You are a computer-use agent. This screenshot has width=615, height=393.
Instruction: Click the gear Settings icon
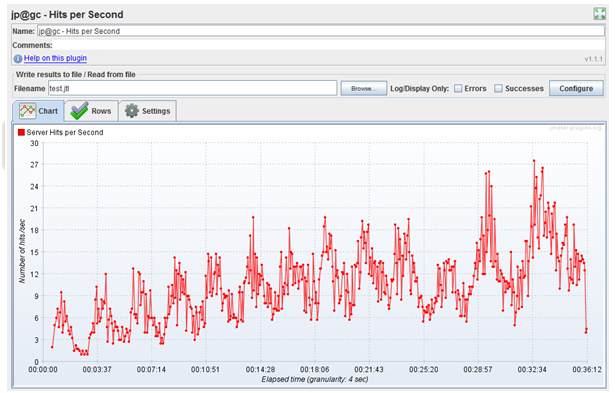coord(132,111)
